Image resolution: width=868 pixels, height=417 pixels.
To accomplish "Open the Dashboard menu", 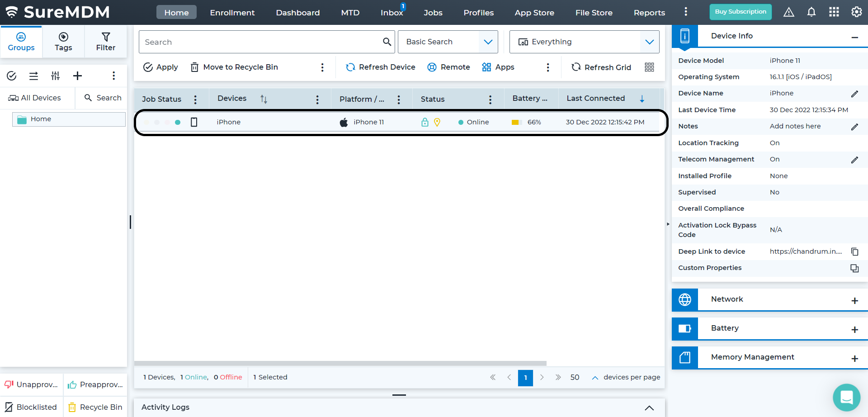I will [298, 13].
